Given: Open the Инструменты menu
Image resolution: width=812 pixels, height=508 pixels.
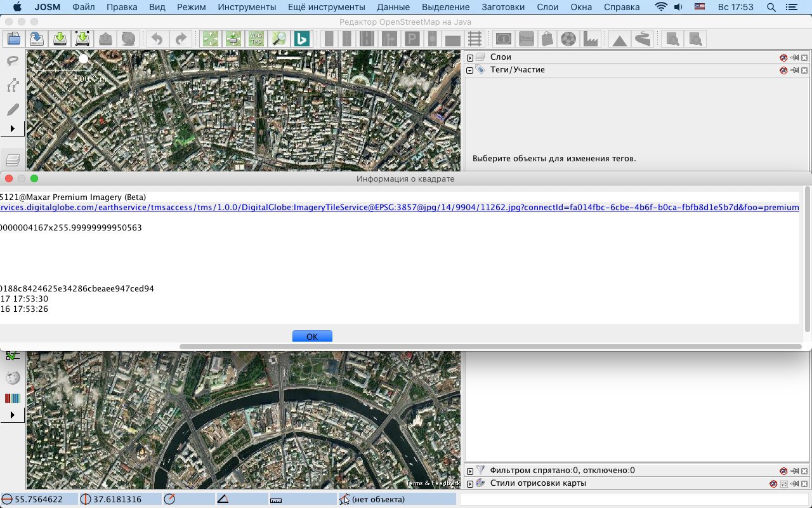Looking at the screenshot, I should click(247, 7).
